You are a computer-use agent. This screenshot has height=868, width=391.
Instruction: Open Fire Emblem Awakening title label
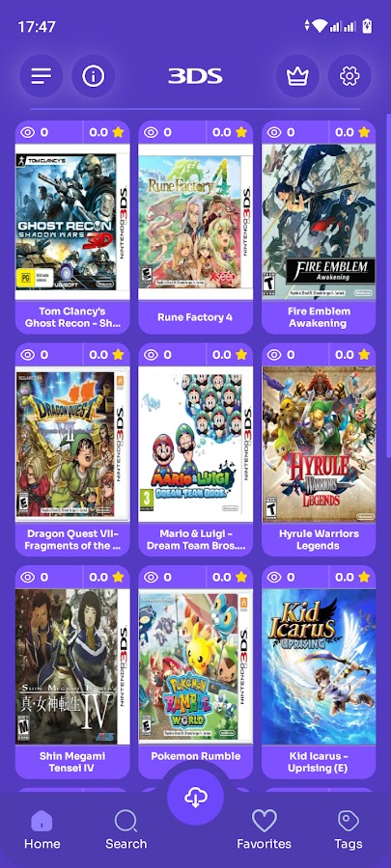(319, 317)
